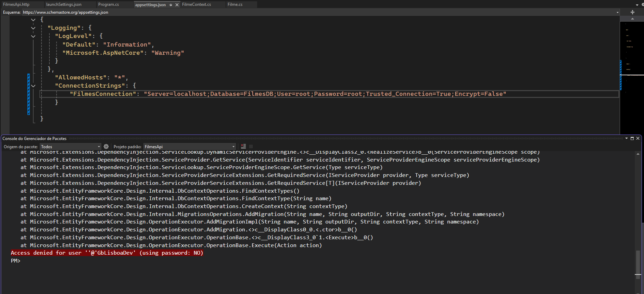This screenshot has width=644, height=294.
Task: Maximize the Package Manager Console panel
Action: [632, 138]
